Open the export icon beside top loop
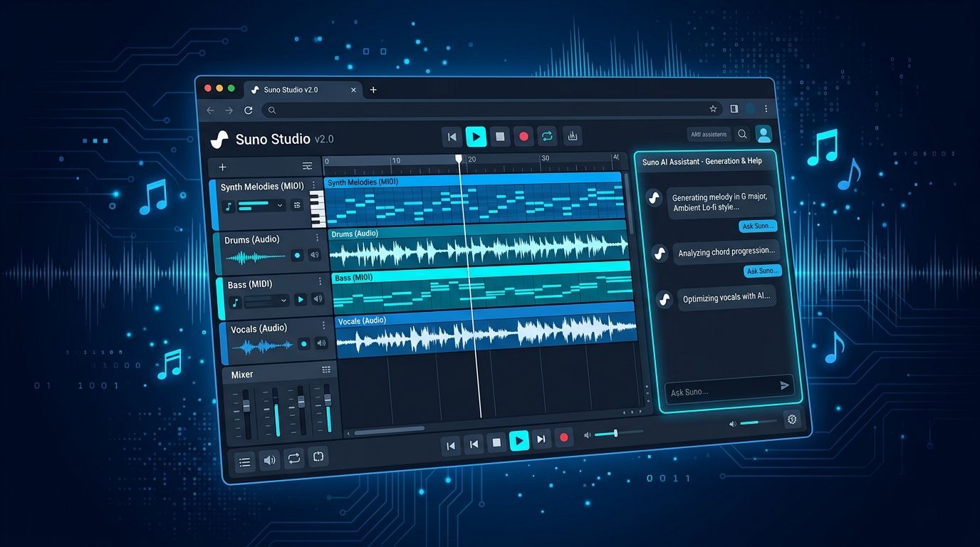The height and width of the screenshot is (547, 980). [x=572, y=136]
